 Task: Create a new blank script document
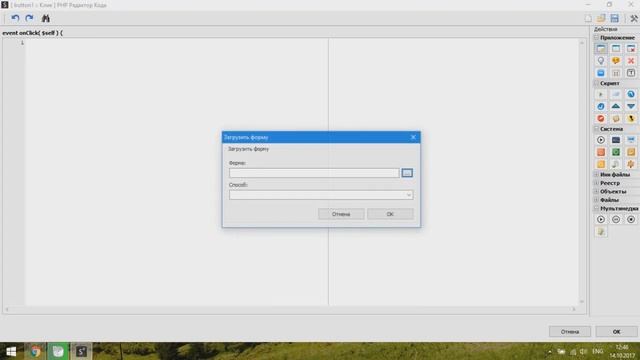(x=588, y=18)
